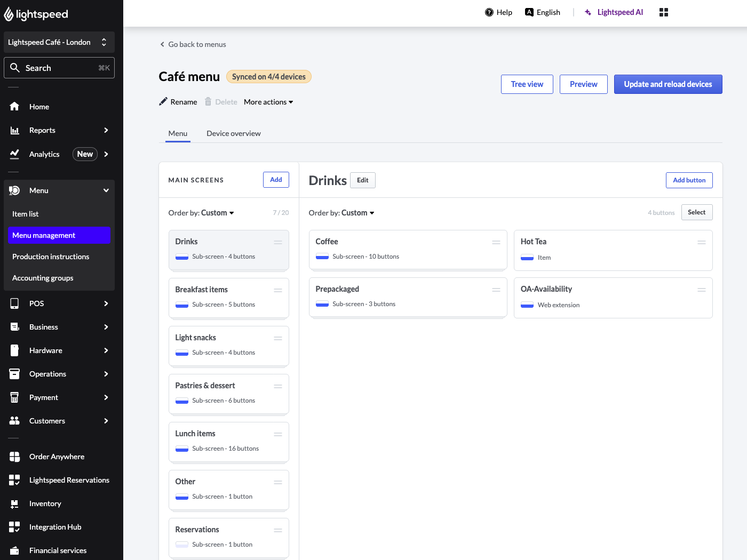Click the Add main screen button
The width and height of the screenshot is (747, 560).
pyautogui.click(x=276, y=180)
